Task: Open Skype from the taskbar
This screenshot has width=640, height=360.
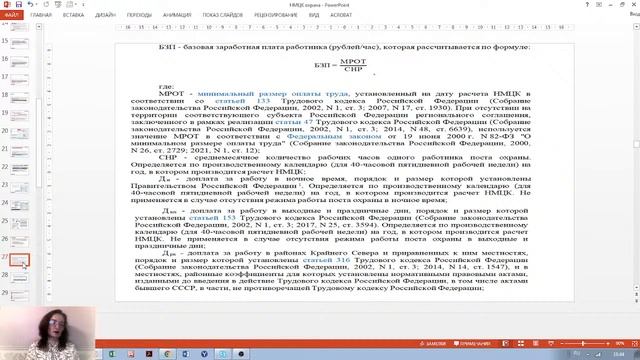Action: (x=223, y=354)
